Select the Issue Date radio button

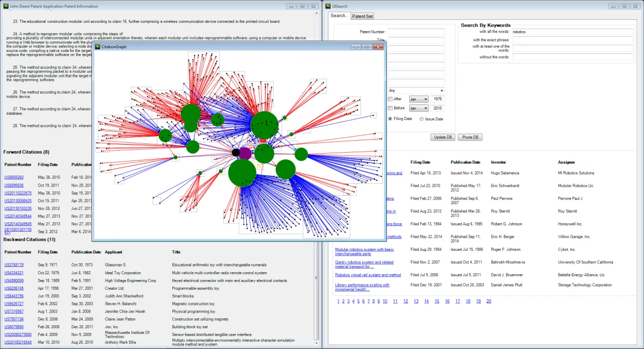422,119
